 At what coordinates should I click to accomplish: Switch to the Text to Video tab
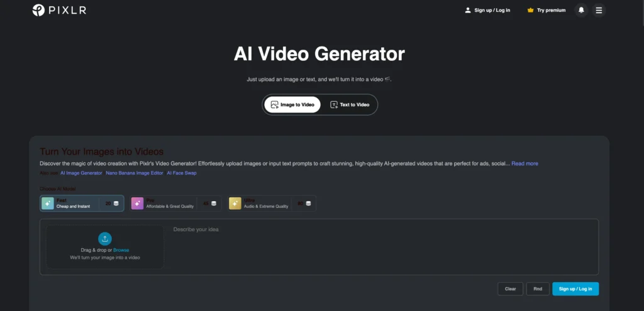[350, 105]
